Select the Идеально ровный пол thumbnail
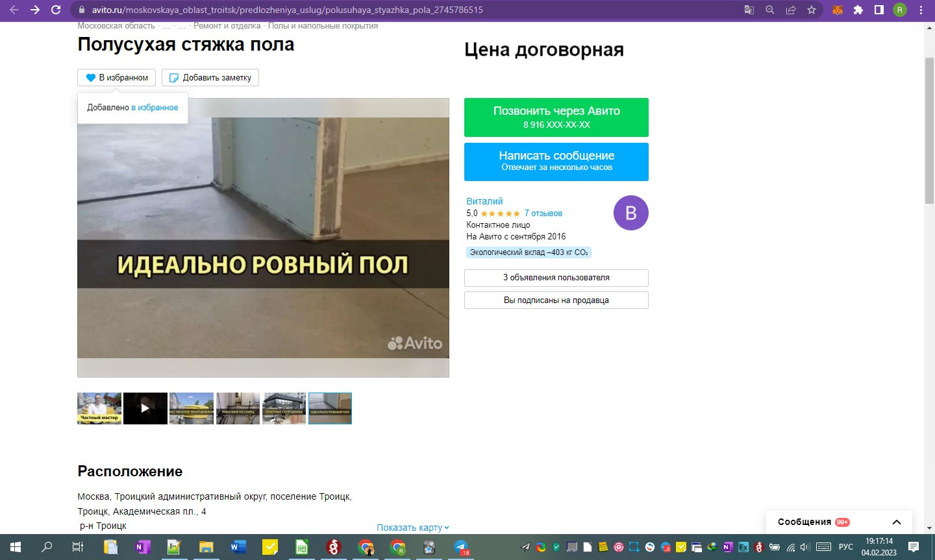This screenshot has width=935, height=560. (x=330, y=408)
